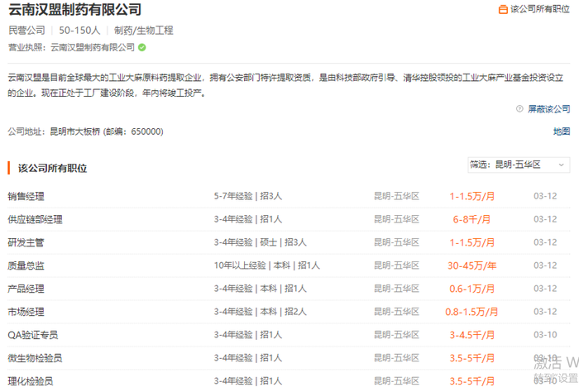The width and height of the screenshot is (579, 392).
Task: Open the 产品经理 job posting
Action: pos(26,289)
